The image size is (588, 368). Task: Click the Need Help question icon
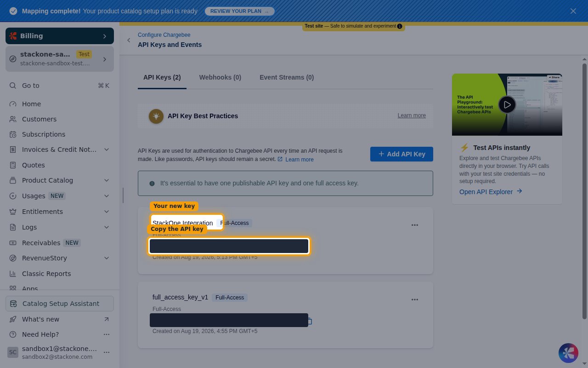13,334
